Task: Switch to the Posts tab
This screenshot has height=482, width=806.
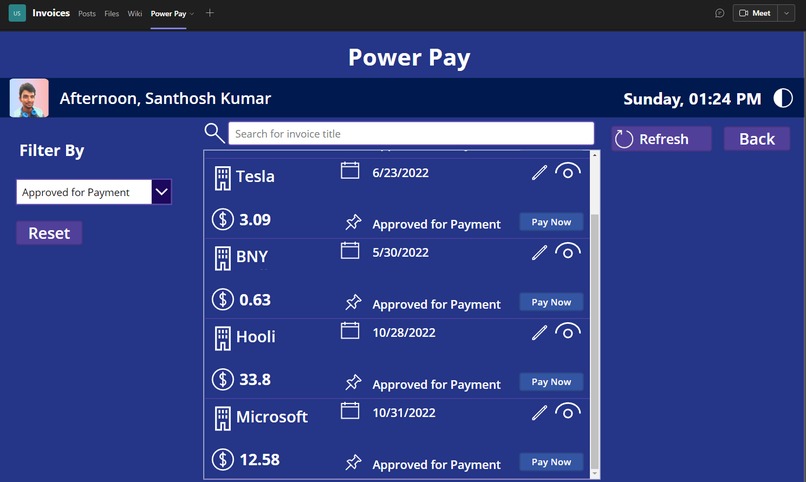Action: coord(87,14)
